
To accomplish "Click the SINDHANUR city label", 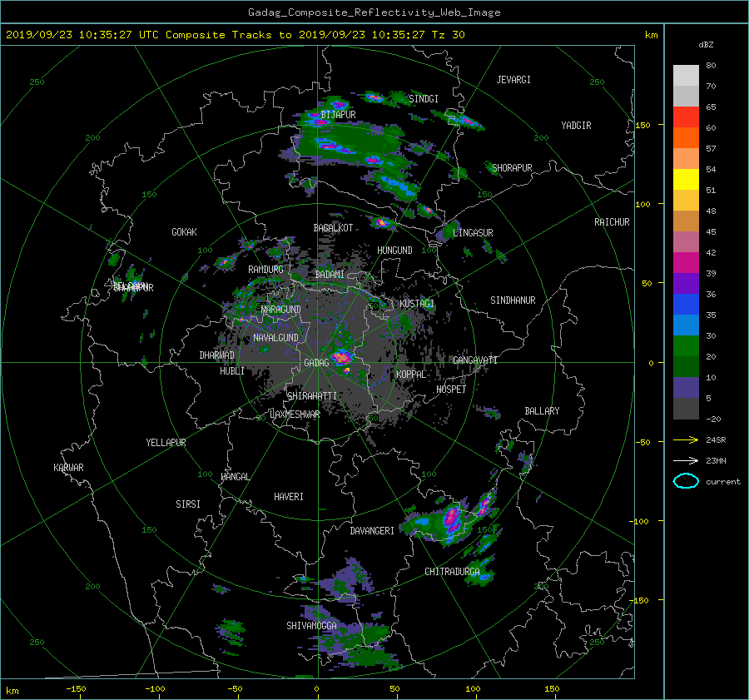I will coord(513,300).
